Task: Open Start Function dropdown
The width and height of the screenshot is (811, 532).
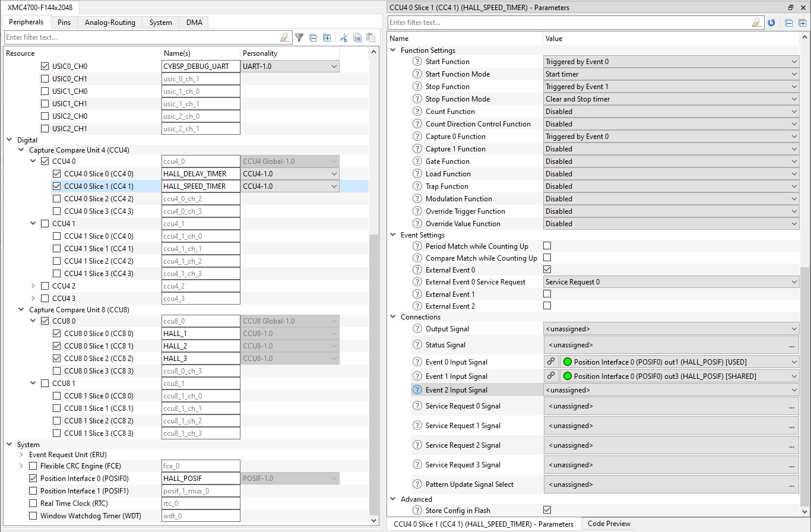Action: (671, 62)
